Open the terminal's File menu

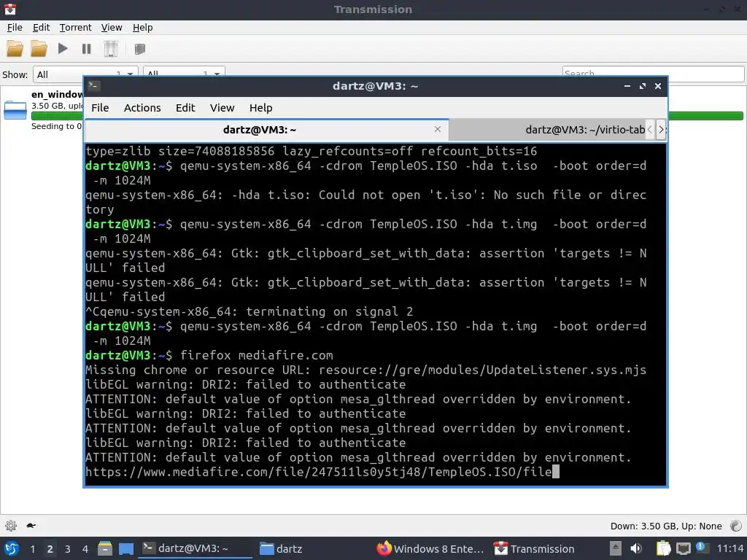tap(100, 108)
